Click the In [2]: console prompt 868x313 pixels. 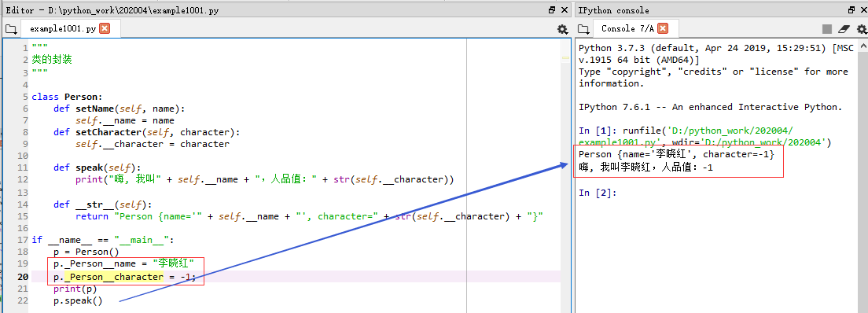598,193
